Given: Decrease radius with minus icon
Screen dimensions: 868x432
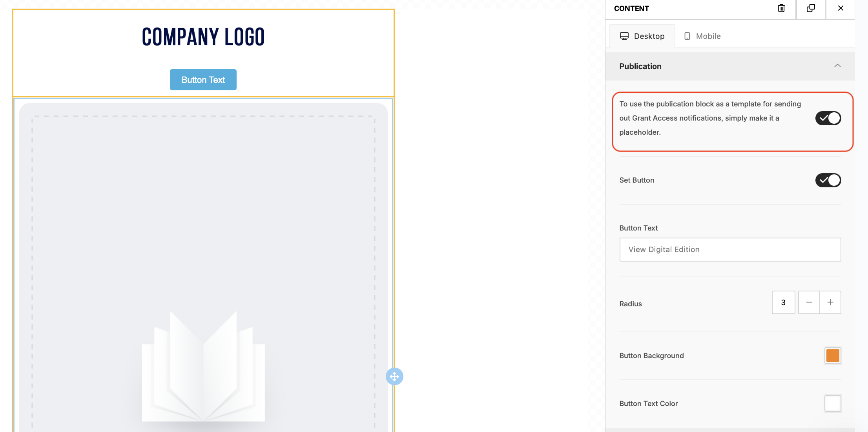Looking at the screenshot, I should click(x=809, y=302).
